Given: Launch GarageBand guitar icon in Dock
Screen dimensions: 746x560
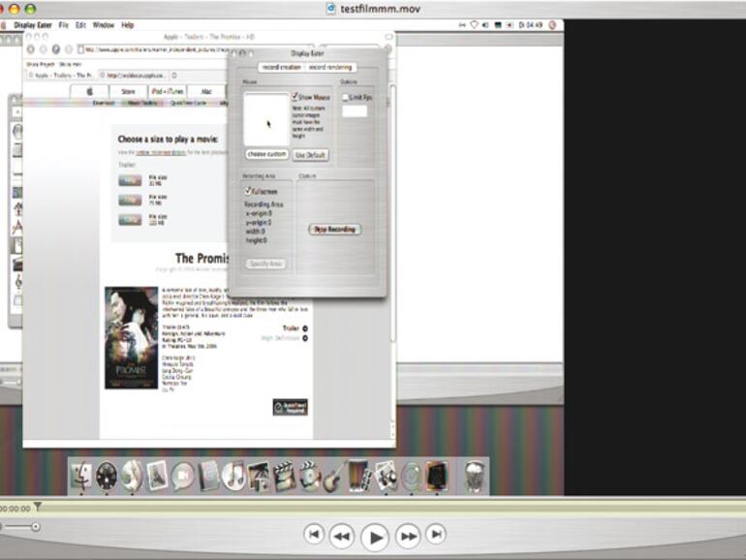Looking at the screenshot, I should pyautogui.click(x=334, y=476).
